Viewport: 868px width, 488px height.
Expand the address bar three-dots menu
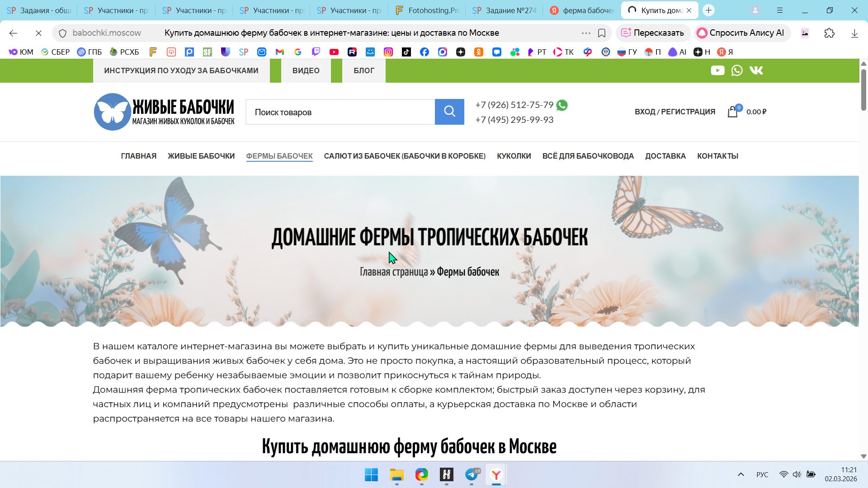(586, 33)
